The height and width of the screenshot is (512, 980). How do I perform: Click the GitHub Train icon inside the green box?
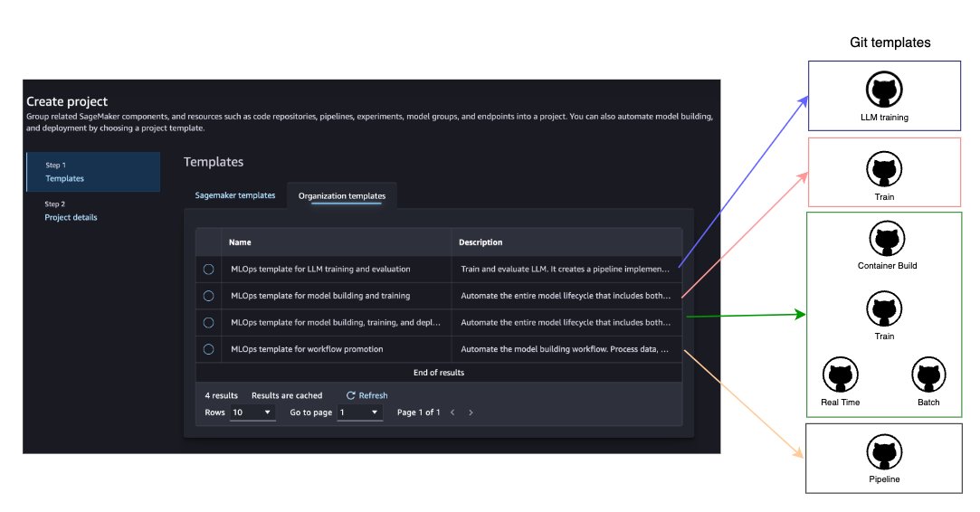[884, 309]
